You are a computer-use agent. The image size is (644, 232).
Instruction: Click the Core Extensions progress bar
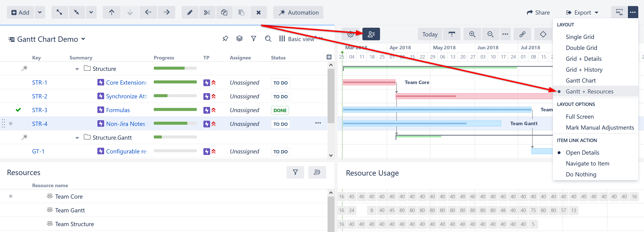[175, 82]
